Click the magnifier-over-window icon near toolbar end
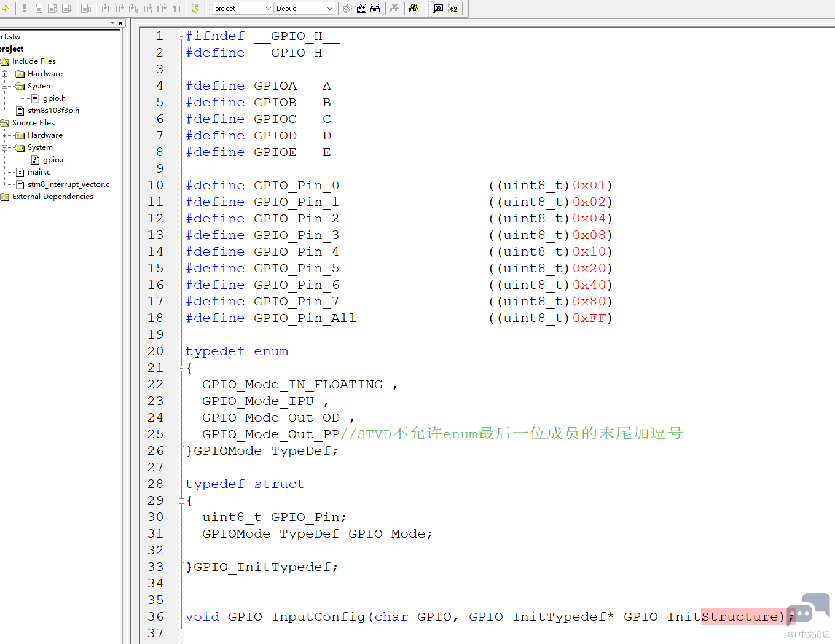Image resolution: width=835 pixels, height=644 pixels. pyautogui.click(x=438, y=9)
